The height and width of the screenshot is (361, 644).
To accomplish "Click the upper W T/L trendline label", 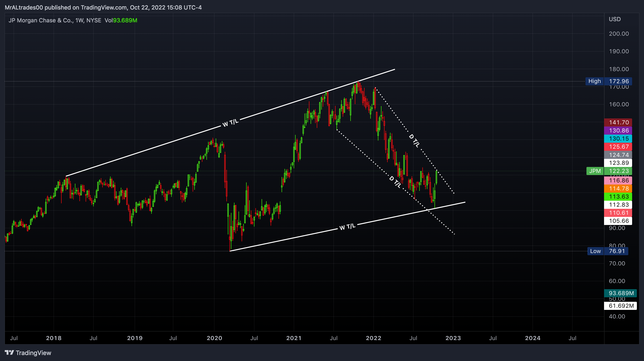I will (230, 123).
